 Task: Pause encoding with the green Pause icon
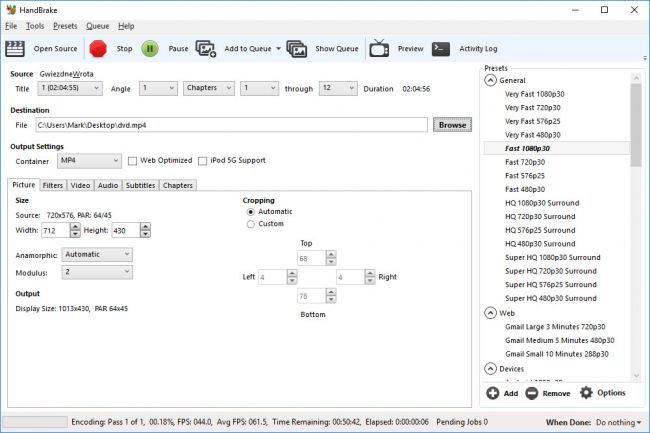[149, 48]
